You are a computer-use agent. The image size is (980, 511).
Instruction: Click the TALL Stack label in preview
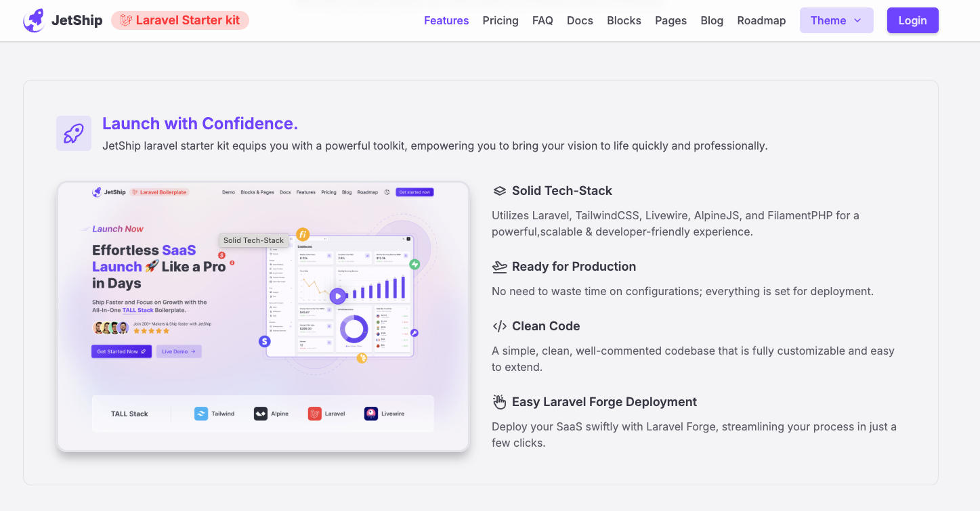129,414
